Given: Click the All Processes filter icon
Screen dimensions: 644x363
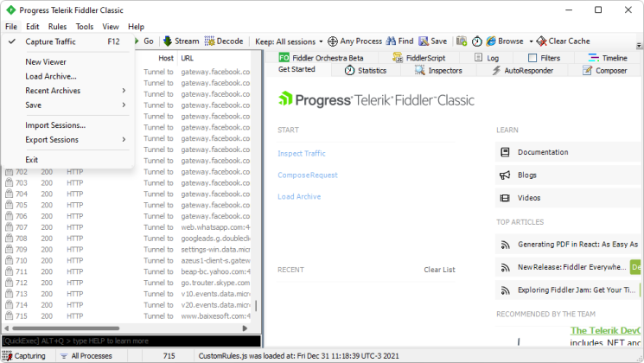Looking at the screenshot, I should [64, 356].
